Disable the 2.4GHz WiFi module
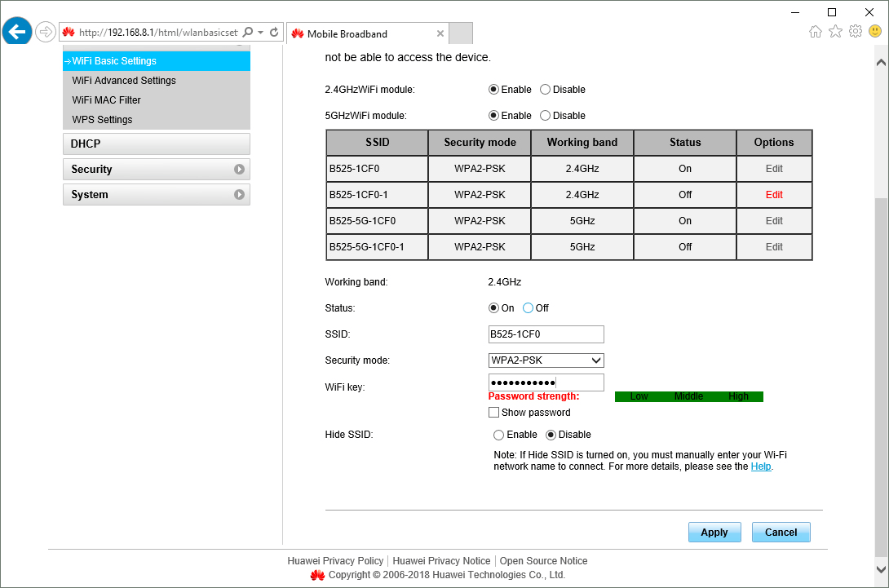This screenshot has width=889, height=588. [x=546, y=90]
